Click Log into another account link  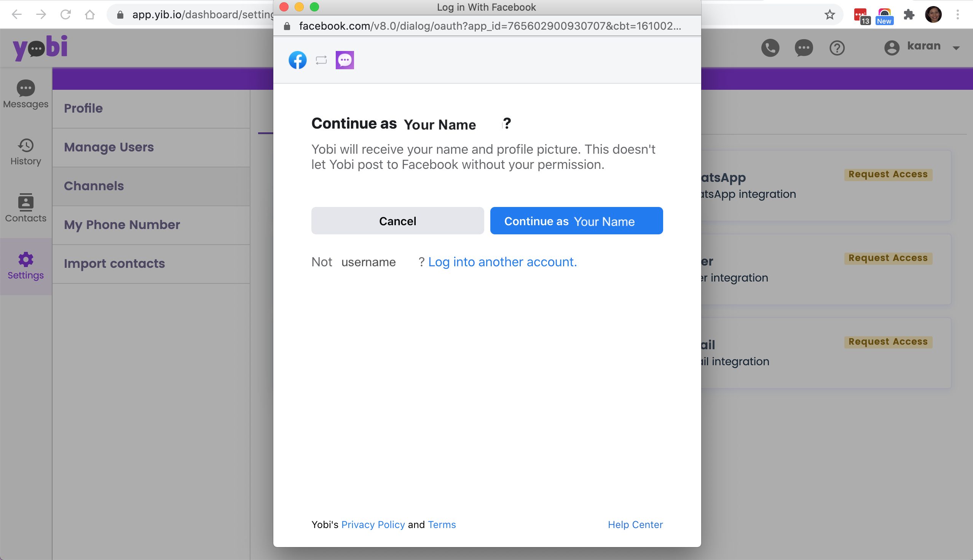502,262
